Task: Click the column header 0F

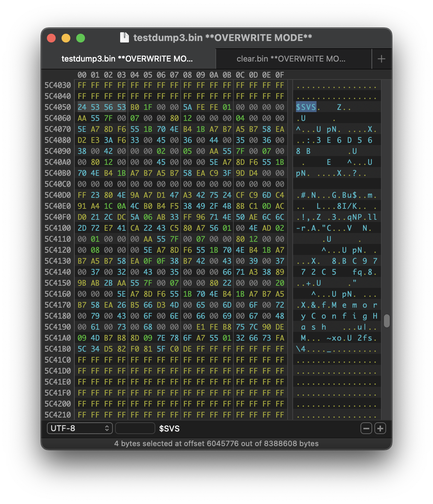Action: coord(280,75)
